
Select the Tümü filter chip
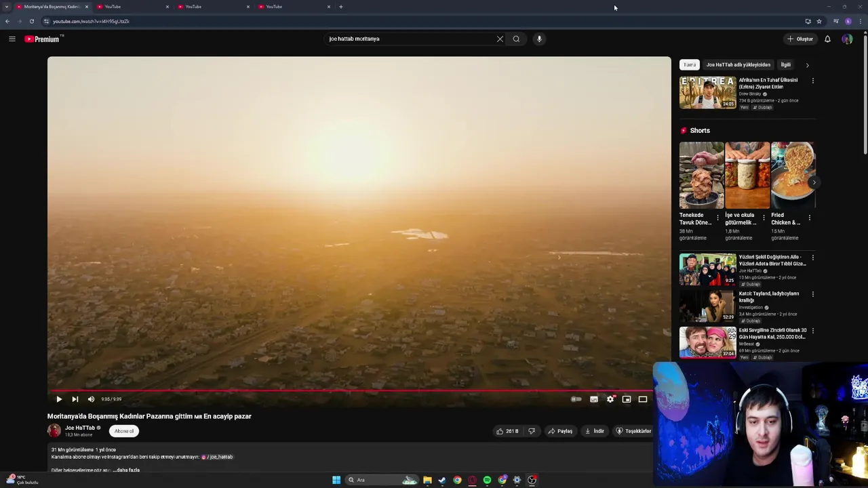[x=690, y=65]
